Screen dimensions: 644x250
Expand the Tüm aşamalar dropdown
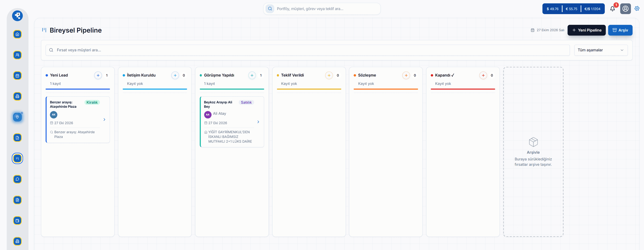[x=601, y=50]
